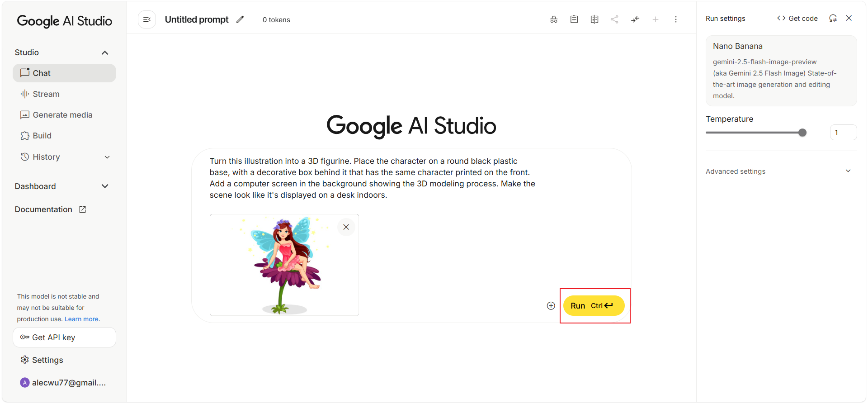Remove the attached fairy image
This screenshot has height=404, width=868.
click(x=346, y=227)
